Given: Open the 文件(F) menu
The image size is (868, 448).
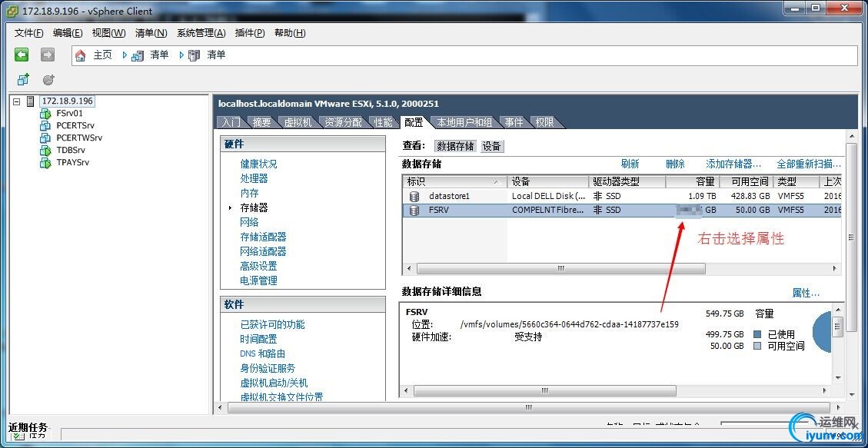Looking at the screenshot, I should pyautogui.click(x=28, y=33).
